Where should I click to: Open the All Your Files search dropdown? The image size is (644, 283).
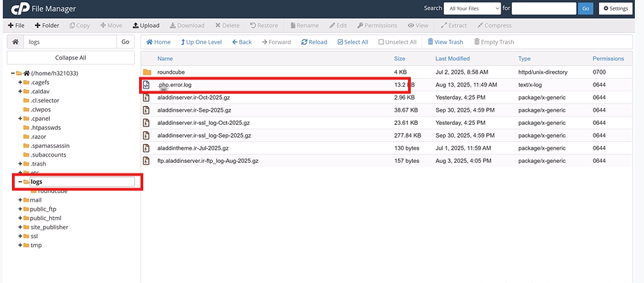473,8
